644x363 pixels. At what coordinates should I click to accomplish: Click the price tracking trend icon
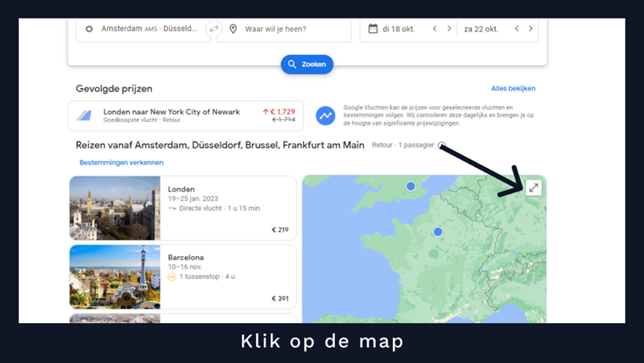(326, 115)
